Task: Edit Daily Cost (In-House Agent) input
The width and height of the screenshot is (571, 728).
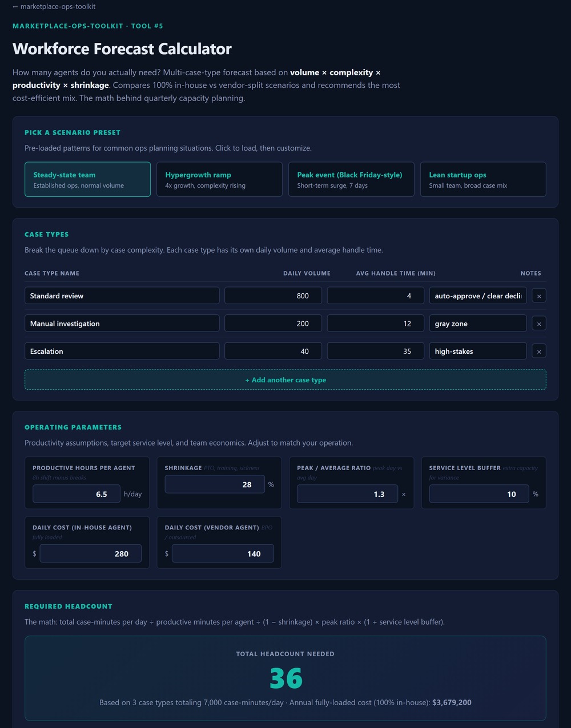Action: [91, 553]
